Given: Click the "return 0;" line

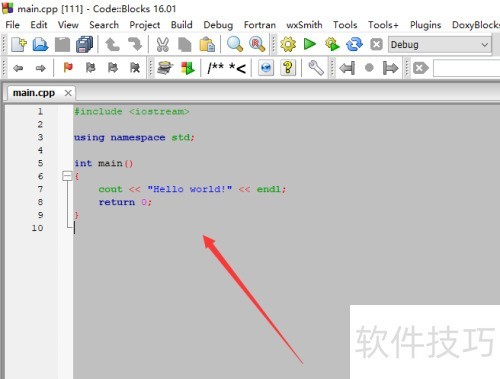Looking at the screenshot, I should [x=125, y=202].
